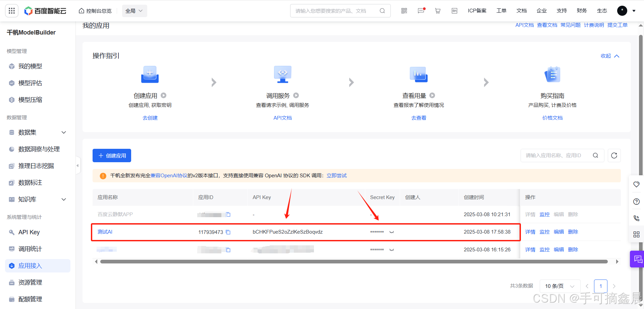Play the 调用服务 guide video icon
This screenshot has height=309, width=644.
[x=296, y=96]
